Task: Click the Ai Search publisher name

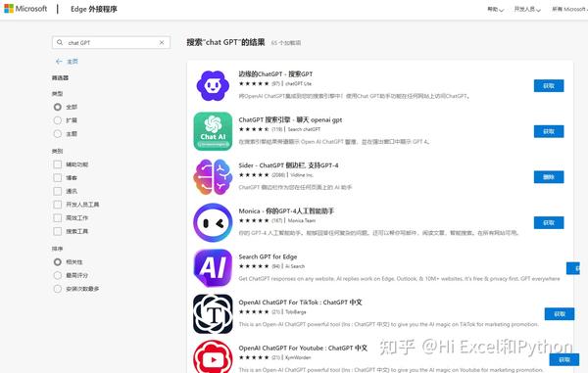Action: (x=295, y=266)
